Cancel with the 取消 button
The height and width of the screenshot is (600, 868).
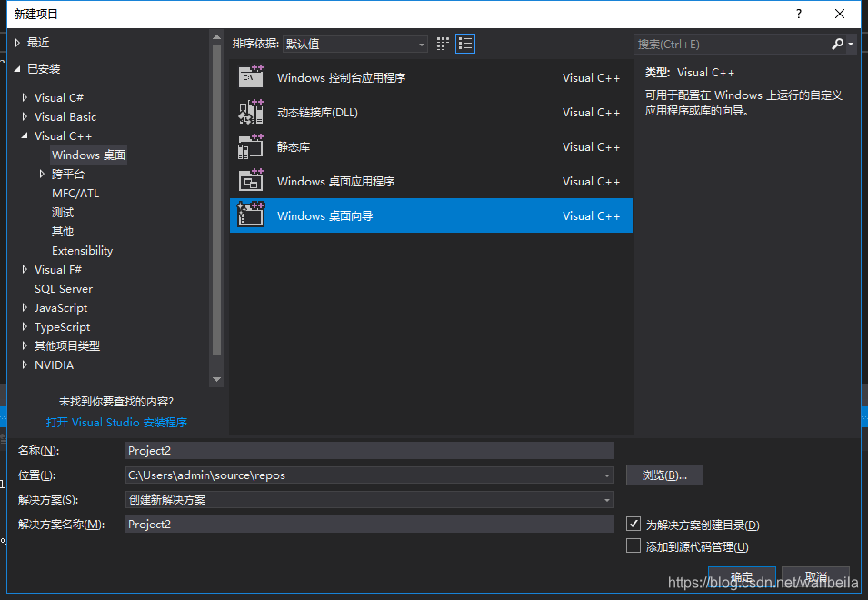click(815, 576)
